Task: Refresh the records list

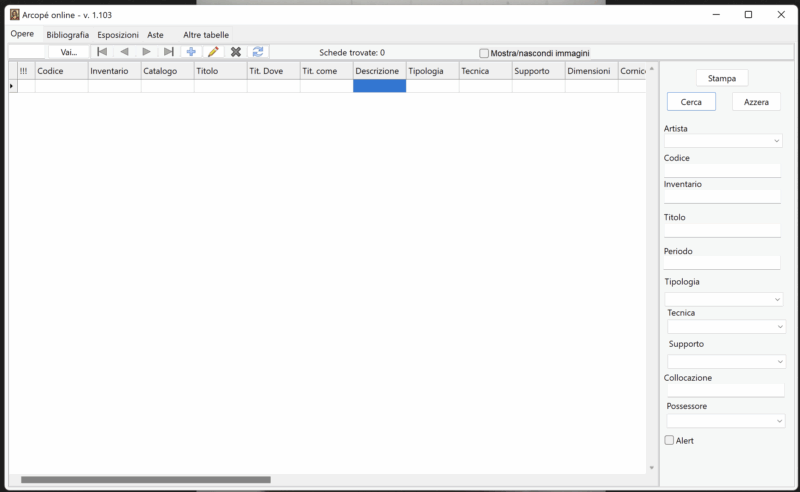Action: (258, 52)
